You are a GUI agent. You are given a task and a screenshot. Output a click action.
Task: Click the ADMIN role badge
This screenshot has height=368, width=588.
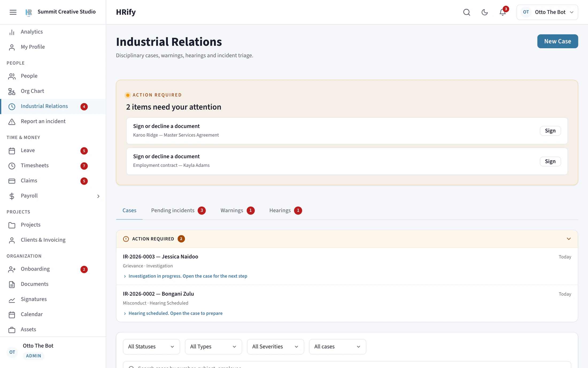34,356
